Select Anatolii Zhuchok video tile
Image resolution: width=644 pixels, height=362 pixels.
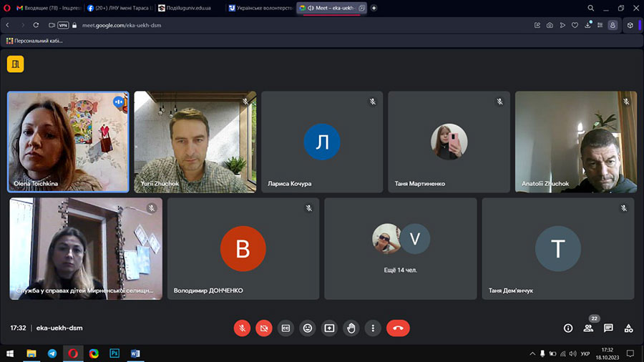pos(576,142)
